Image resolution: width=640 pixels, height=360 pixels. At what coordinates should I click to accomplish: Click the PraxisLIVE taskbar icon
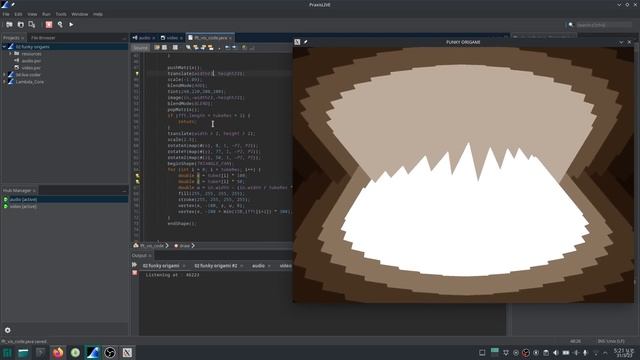[x=92, y=353]
